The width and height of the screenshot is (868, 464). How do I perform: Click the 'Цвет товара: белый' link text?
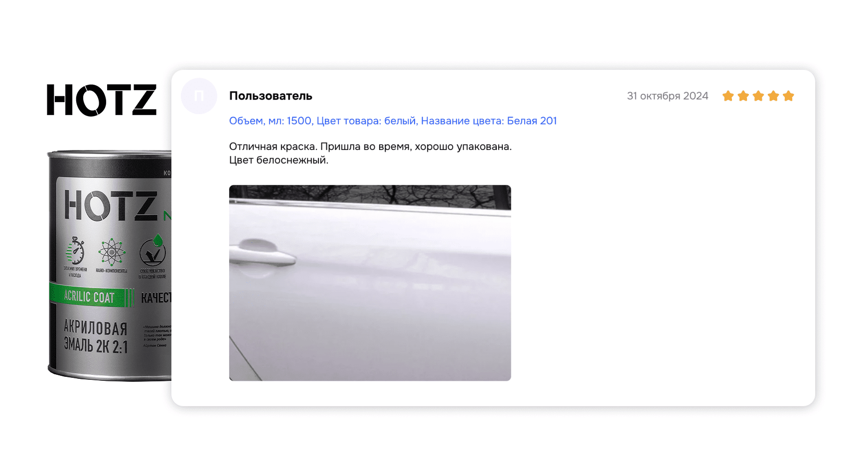(366, 121)
